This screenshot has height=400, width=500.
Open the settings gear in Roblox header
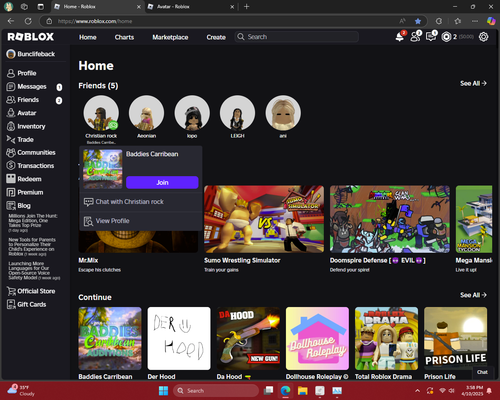point(484,37)
